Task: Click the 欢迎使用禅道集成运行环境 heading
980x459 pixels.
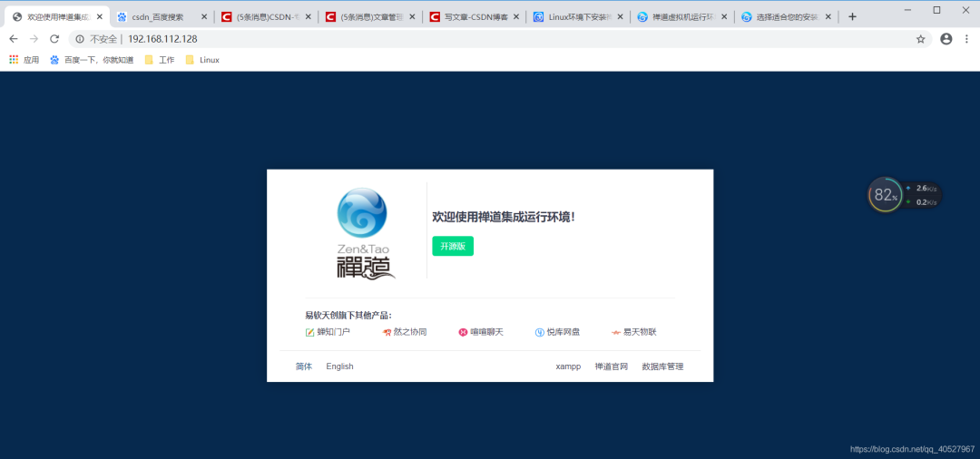Action: pos(503,218)
